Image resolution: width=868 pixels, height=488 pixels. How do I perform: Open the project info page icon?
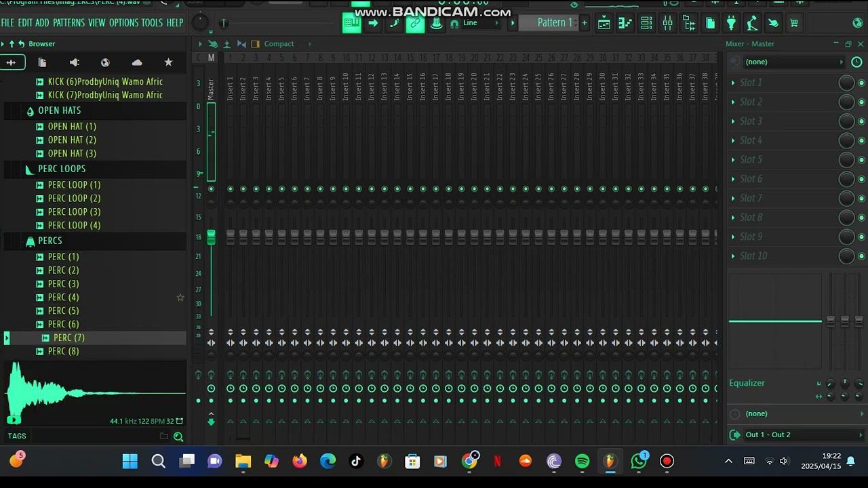click(x=710, y=24)
